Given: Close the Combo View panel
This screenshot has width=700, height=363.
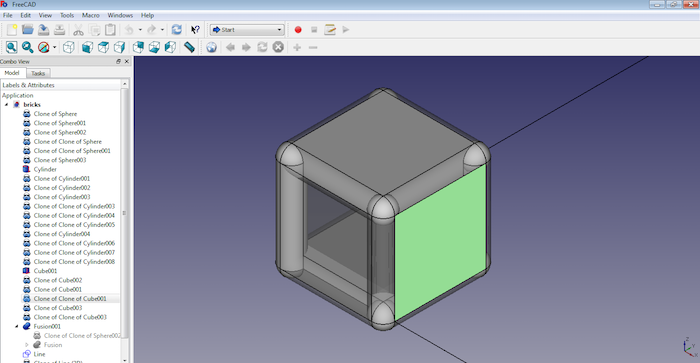Looking at the screenshot, I should (x=127, y=62).
